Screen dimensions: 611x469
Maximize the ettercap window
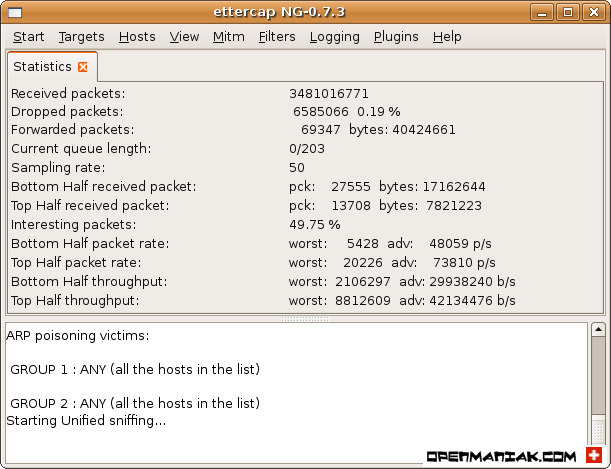[568, 12]
